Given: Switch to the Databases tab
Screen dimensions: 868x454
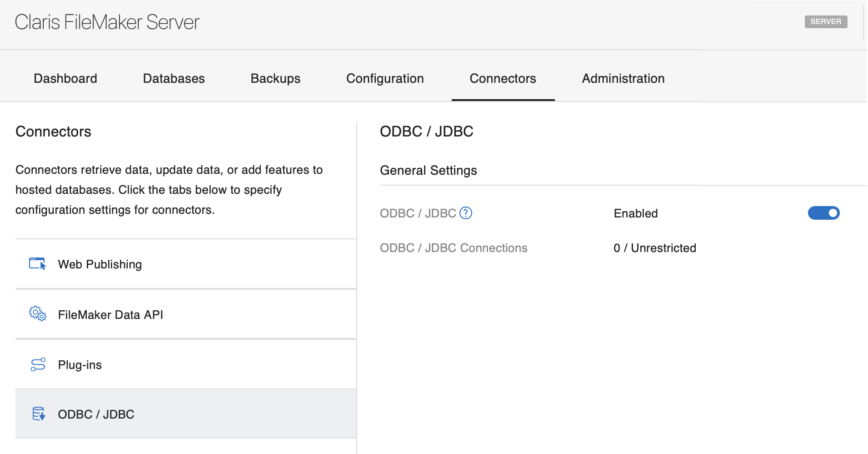Looking at the screenshot, I should (174, 78).
